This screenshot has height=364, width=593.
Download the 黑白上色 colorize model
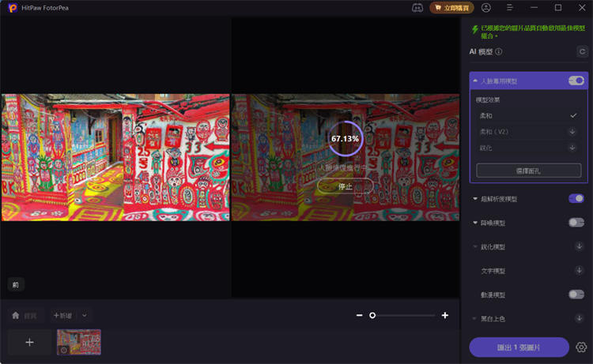[x=579, y=318]
